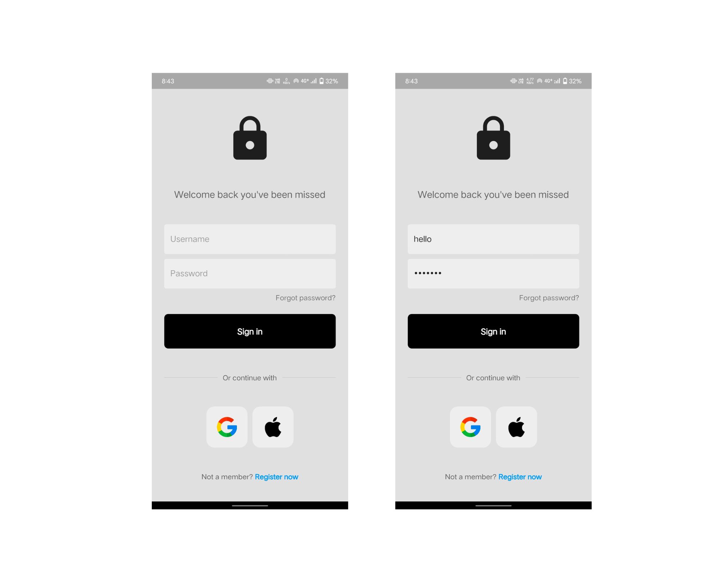Click Register now link on right screen
The image size is (728, 582).
point(520,477)
